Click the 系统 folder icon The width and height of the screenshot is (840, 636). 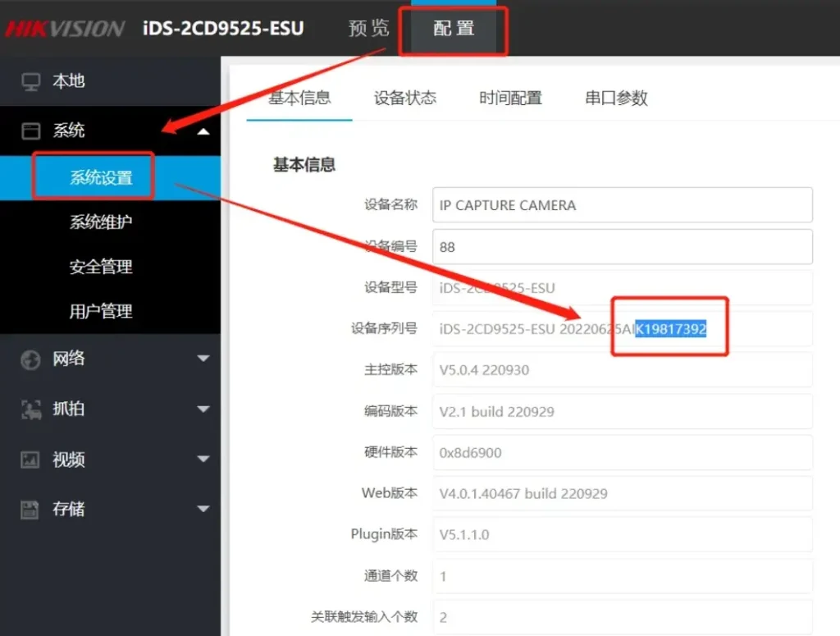point(29,130)
